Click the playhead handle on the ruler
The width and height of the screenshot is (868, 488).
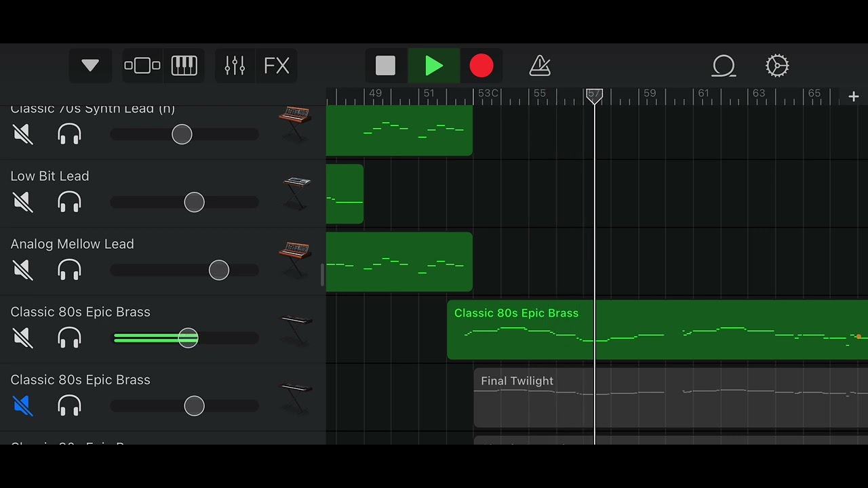(594, 96)
